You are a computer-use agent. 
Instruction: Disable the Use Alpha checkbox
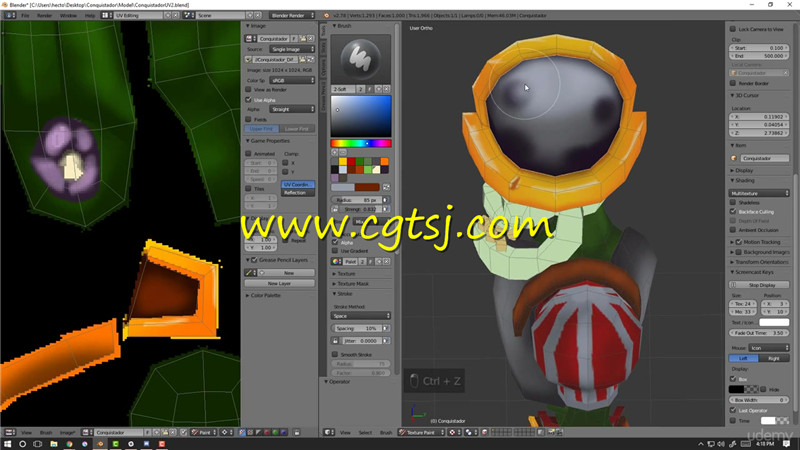(248, 99)
